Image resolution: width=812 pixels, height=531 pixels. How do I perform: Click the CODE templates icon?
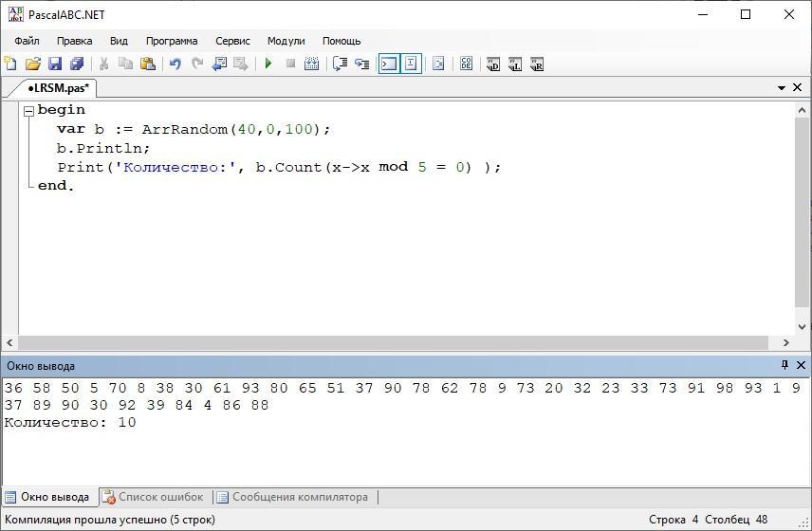coord(466,64)
